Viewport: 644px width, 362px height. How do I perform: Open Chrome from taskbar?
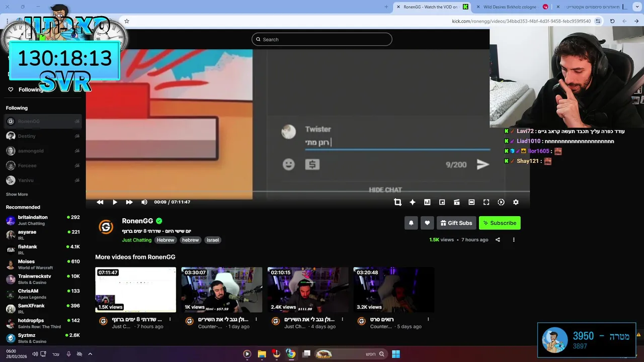point(291,354)
